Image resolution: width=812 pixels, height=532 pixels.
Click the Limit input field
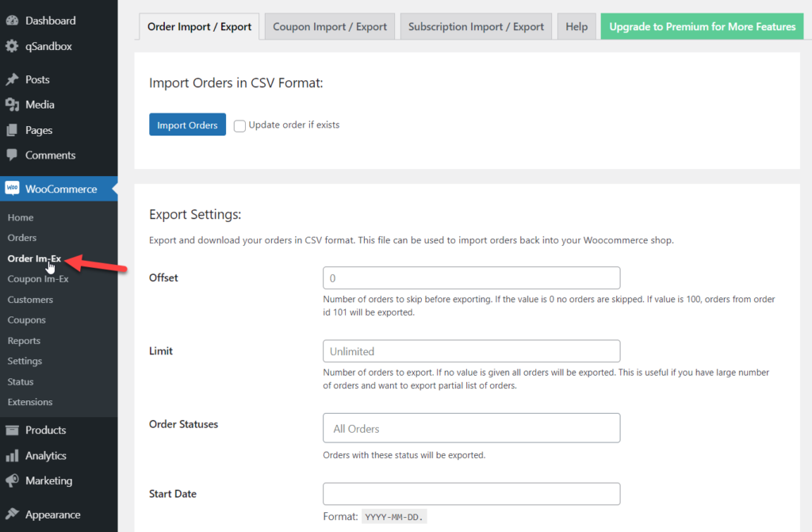click(x=471, y=351)
